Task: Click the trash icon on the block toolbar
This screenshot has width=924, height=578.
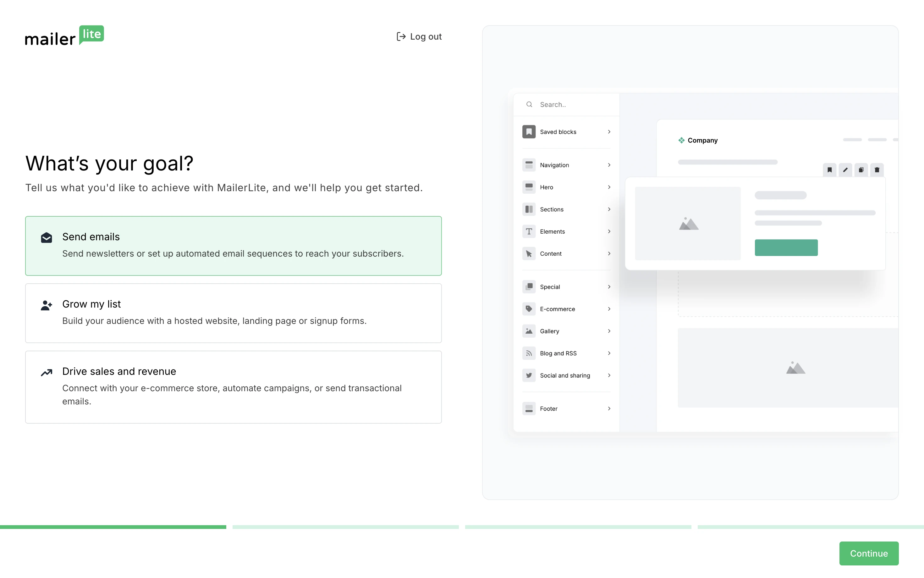Action: 877,170
